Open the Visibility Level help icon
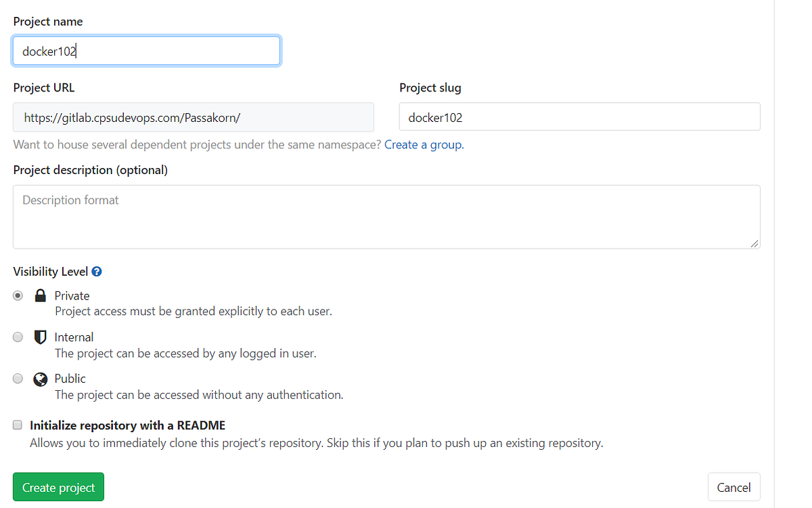The image size is (812, 508). (x=96, y=271)
